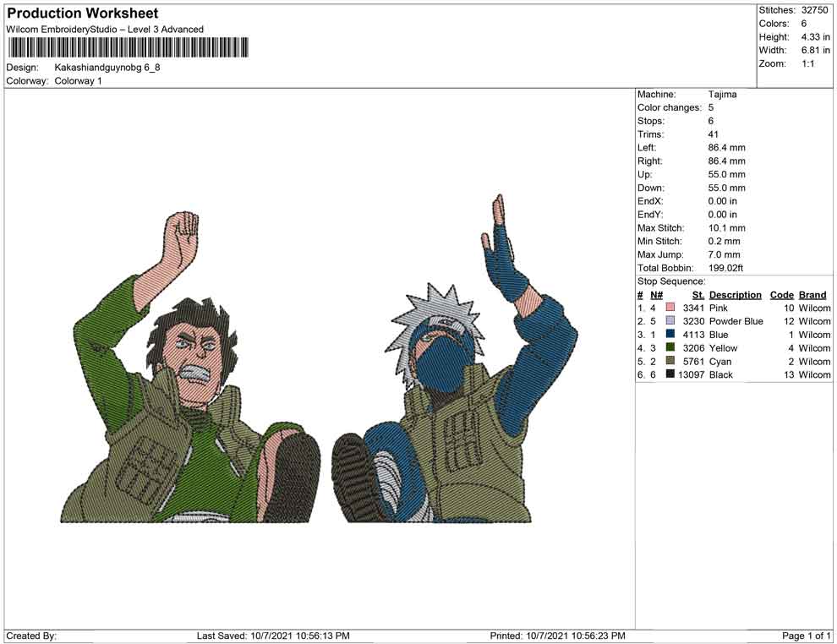Click the Color changes value '5'
This screenshot has height=644, width=837.
710,108
